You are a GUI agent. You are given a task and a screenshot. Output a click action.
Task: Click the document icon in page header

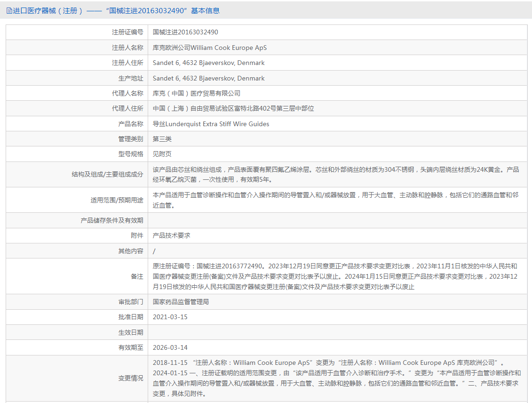click(x=9, y=11)
